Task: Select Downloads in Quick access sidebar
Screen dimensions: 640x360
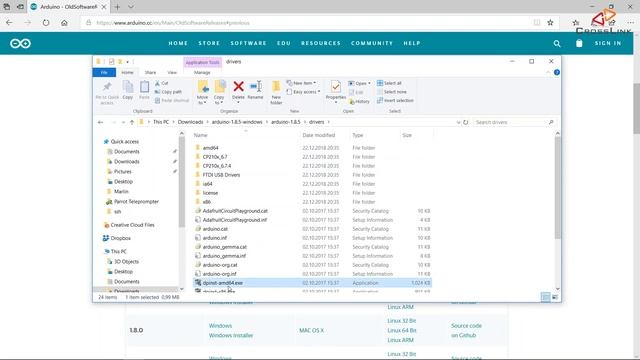Action: tap(127, 162)
